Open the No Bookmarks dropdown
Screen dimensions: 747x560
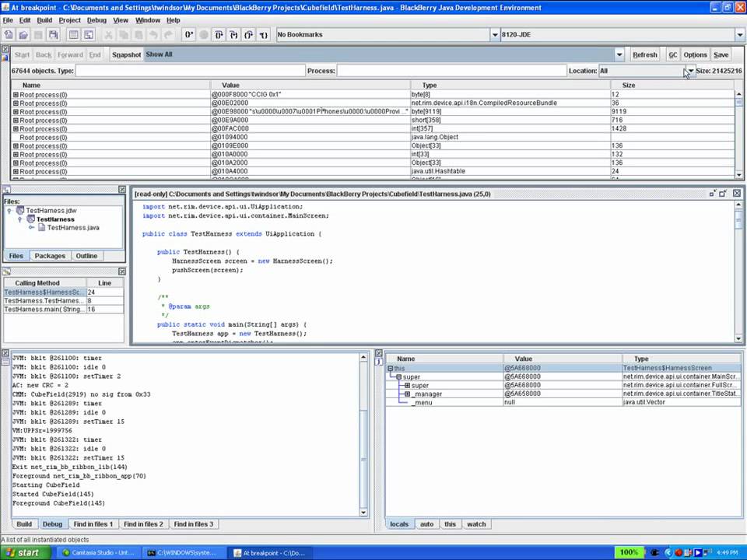point(495,34)
